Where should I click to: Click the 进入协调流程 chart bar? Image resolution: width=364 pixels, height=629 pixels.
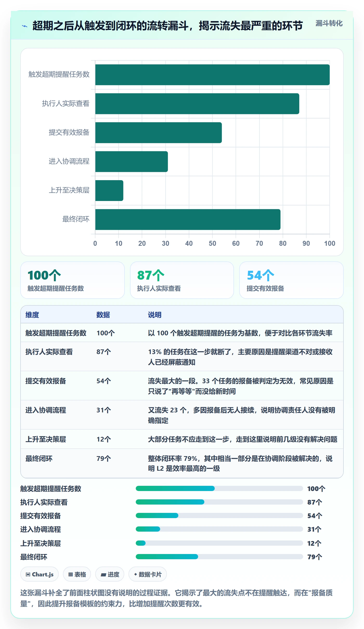[x=132, y=161]
